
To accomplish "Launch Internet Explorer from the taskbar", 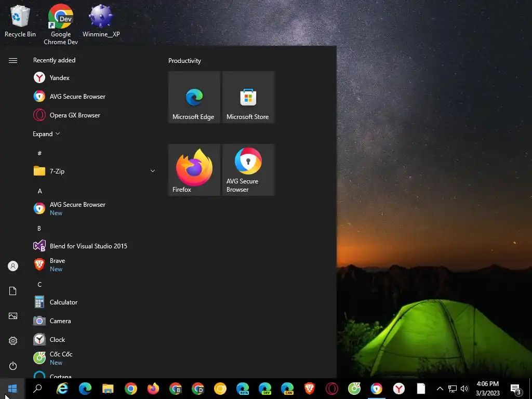I will pyautogui.click(x=62, y=389).
